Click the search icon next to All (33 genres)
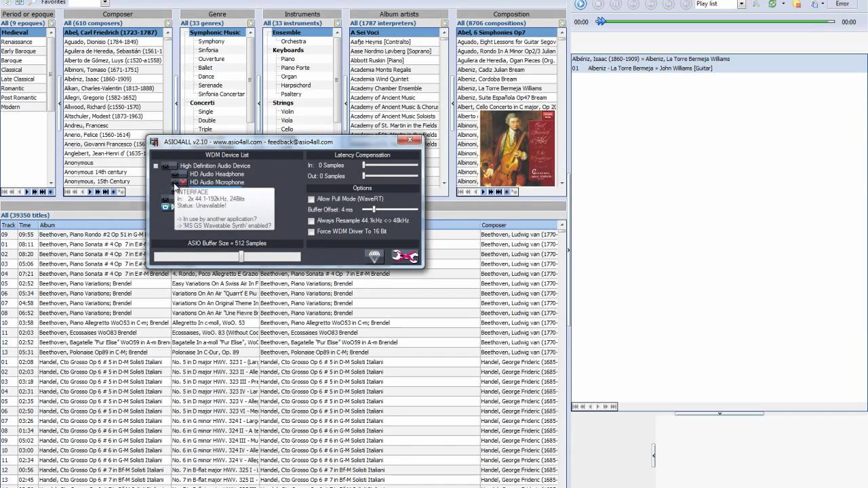The width and height of the screenshot is (868, 488). coord(251,23)
